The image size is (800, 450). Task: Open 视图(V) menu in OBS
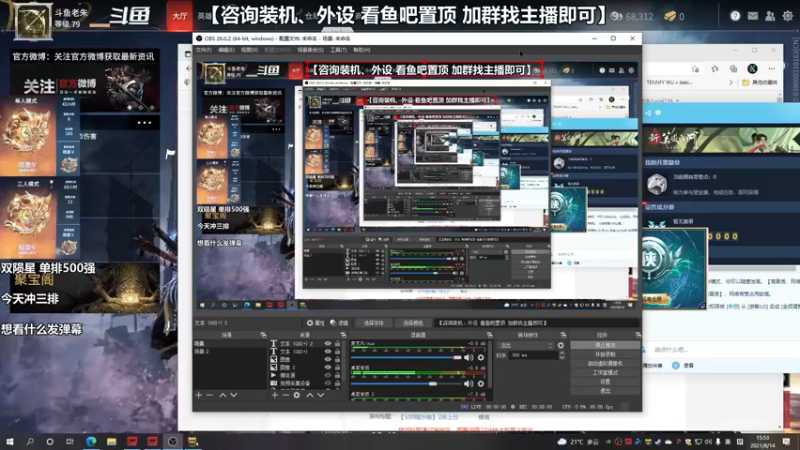(249, 50)
